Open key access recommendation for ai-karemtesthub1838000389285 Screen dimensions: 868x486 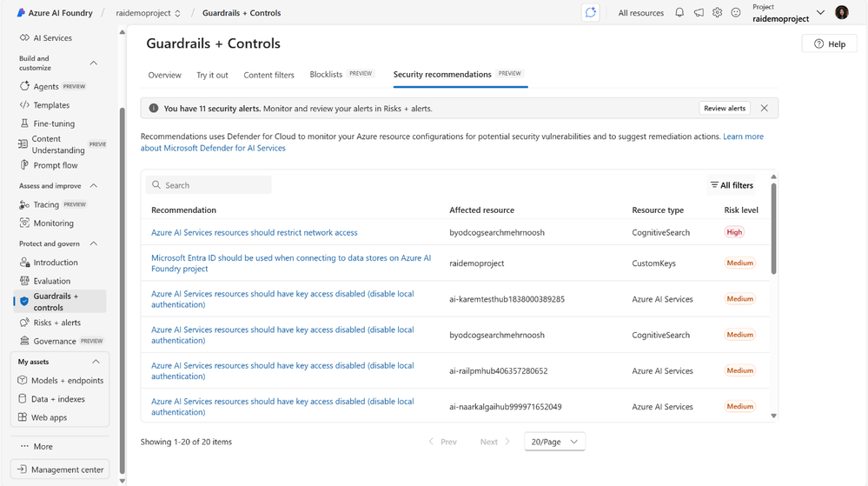282,299
